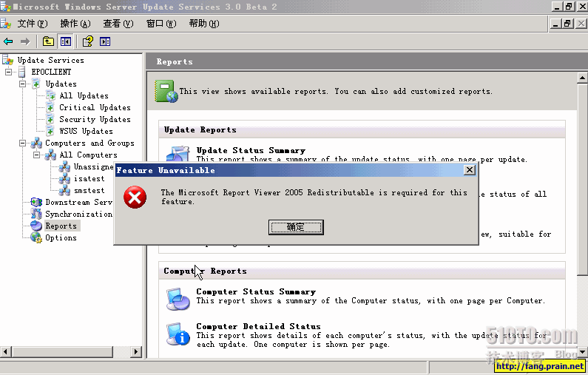Click the Critical Updates node icon
This screenshot has width=588, height=375.
50,107
